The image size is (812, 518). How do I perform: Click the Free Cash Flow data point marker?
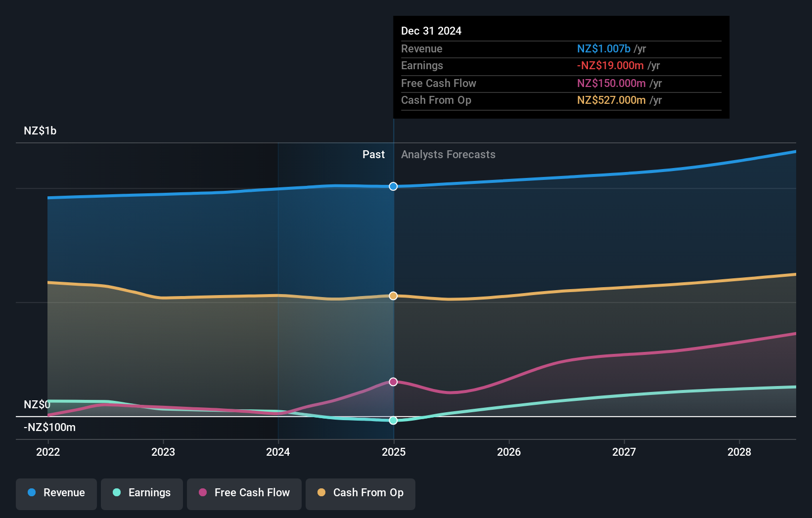click(x=393, y=382)
